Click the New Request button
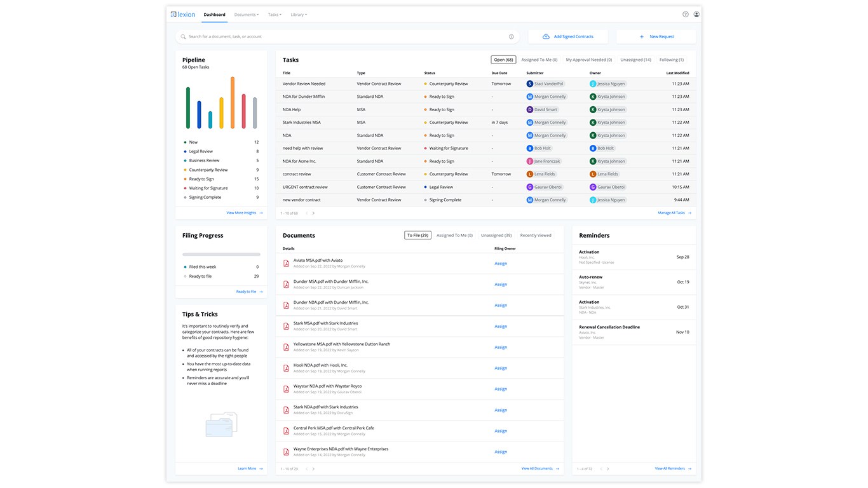Viewport: 868px width, 488px height. (x=656, y=37)
